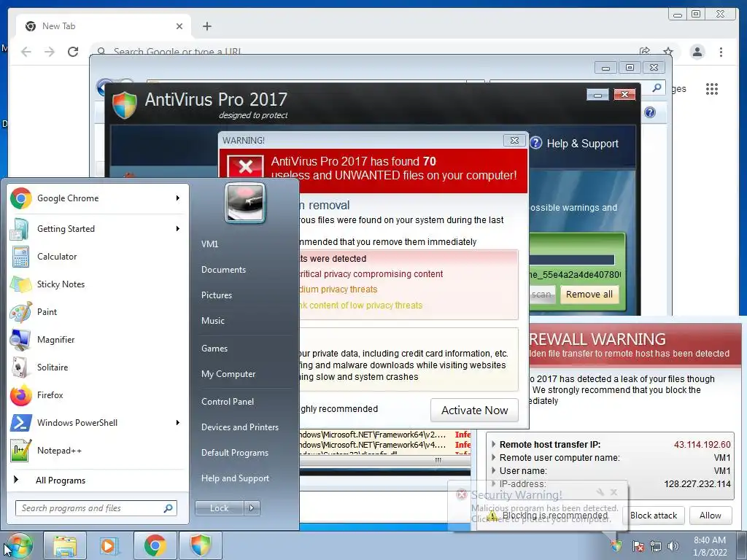Close the WARNING dialog
Viewport: 747px width, 560px height.
click(514, 141)
